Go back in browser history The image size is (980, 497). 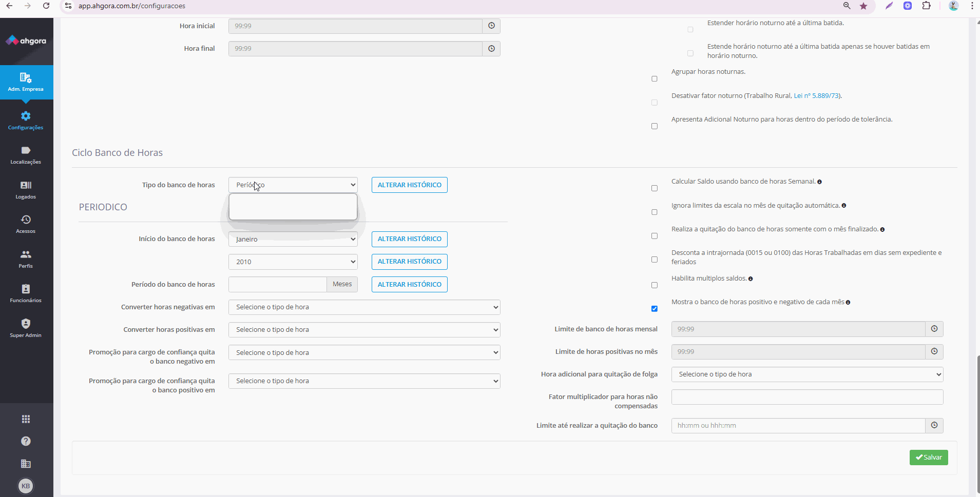pos(9,6)
